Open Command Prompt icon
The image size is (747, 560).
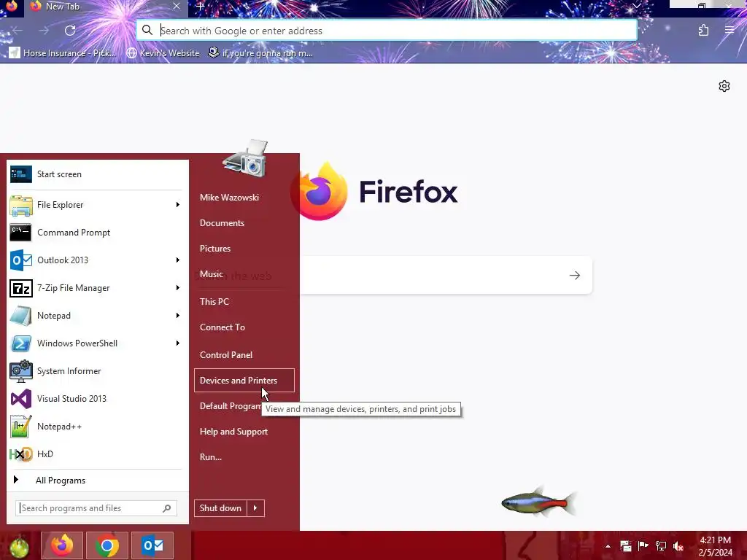point(21,233)
